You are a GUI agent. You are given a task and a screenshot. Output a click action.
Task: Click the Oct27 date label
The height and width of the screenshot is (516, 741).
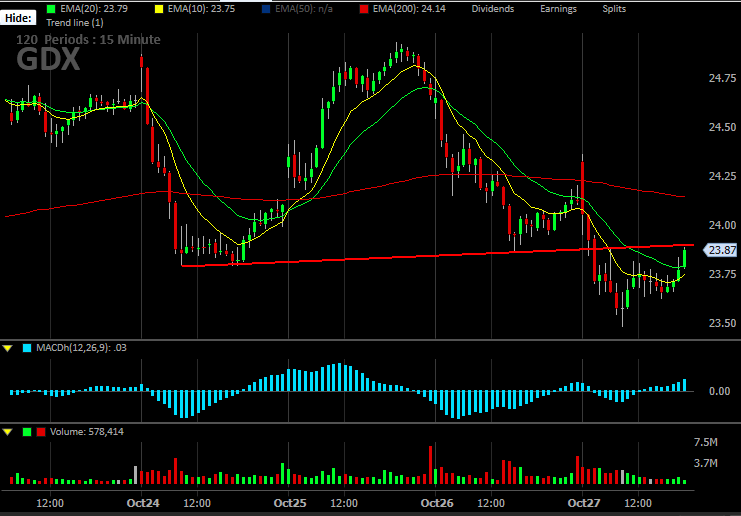pyautogui.click(x=583, y=503)
